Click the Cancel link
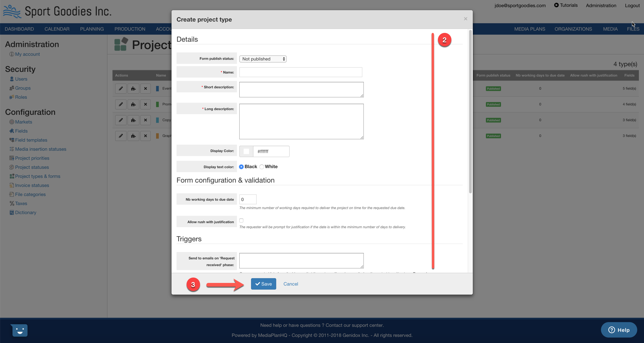 point(291,284)
